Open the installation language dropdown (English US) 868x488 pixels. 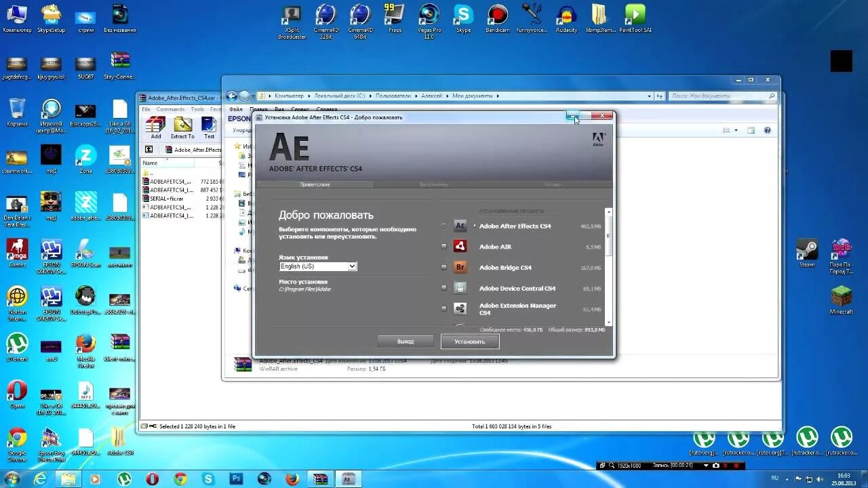point(318,266)
